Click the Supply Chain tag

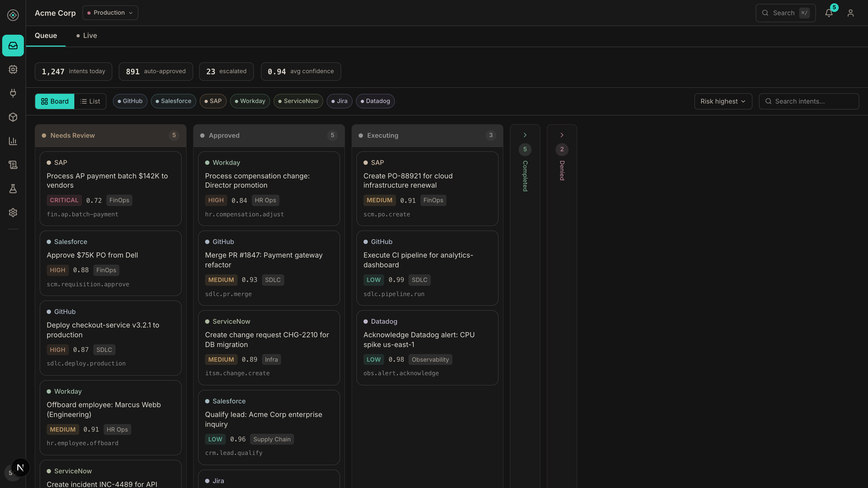(x=272, y=439)
